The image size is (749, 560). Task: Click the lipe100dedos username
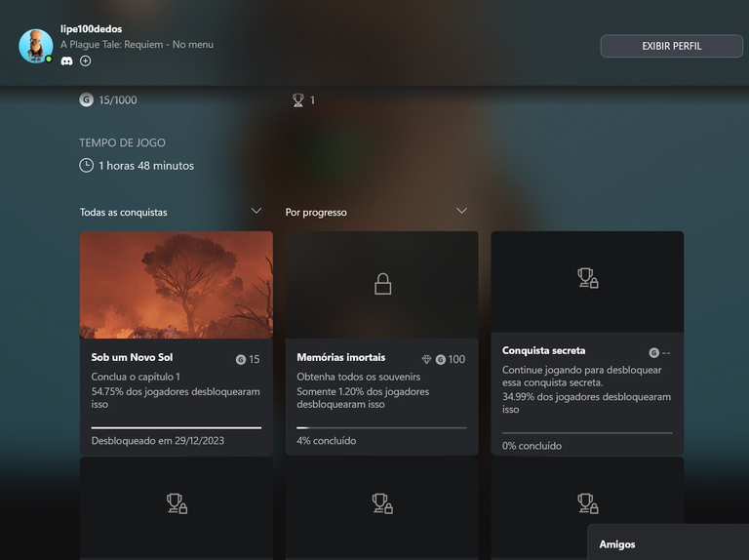[92, 29]
